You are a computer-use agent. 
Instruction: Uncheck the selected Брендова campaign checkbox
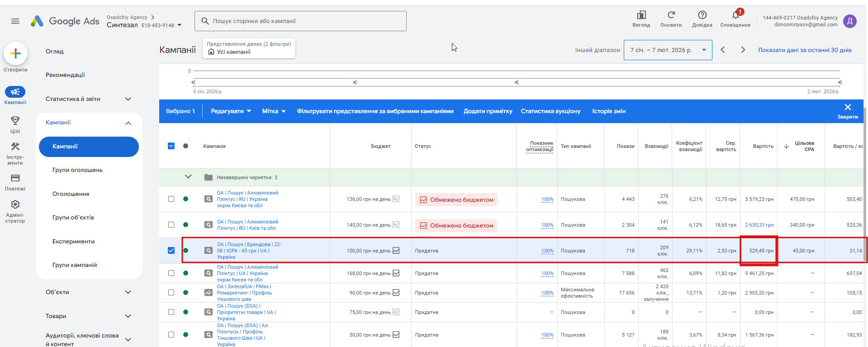(171, 250)
